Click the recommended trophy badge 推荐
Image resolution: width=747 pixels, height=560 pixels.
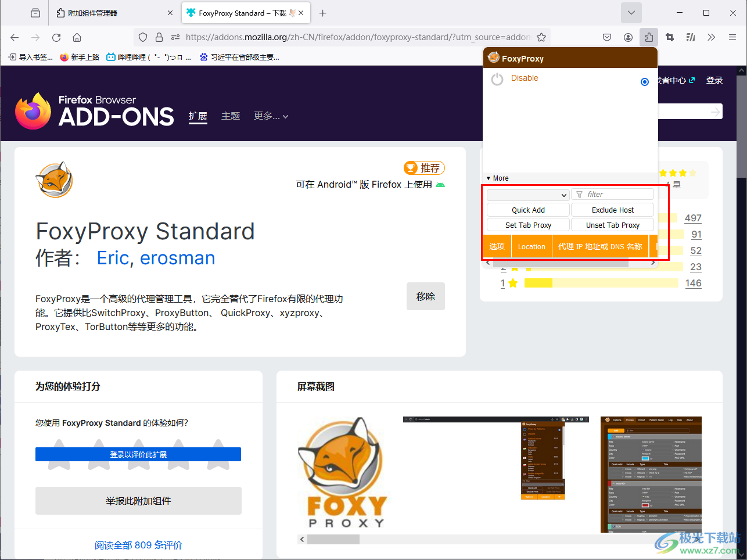[424, 168]
